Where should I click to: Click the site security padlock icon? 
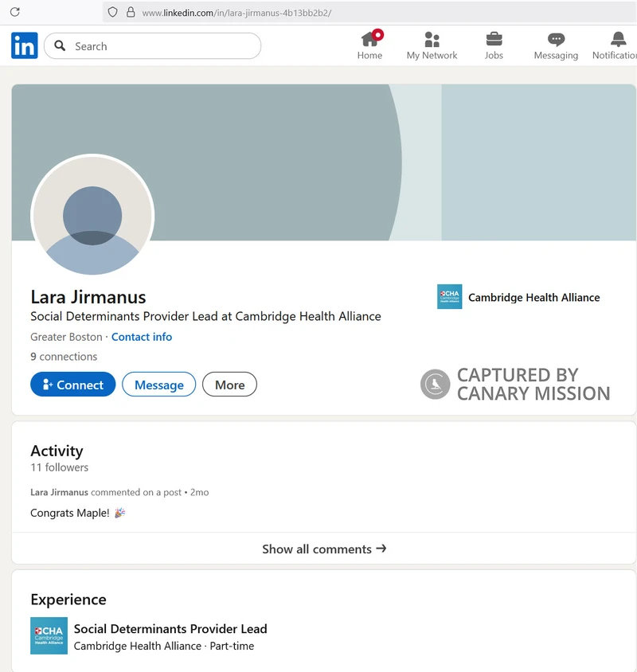131,12
